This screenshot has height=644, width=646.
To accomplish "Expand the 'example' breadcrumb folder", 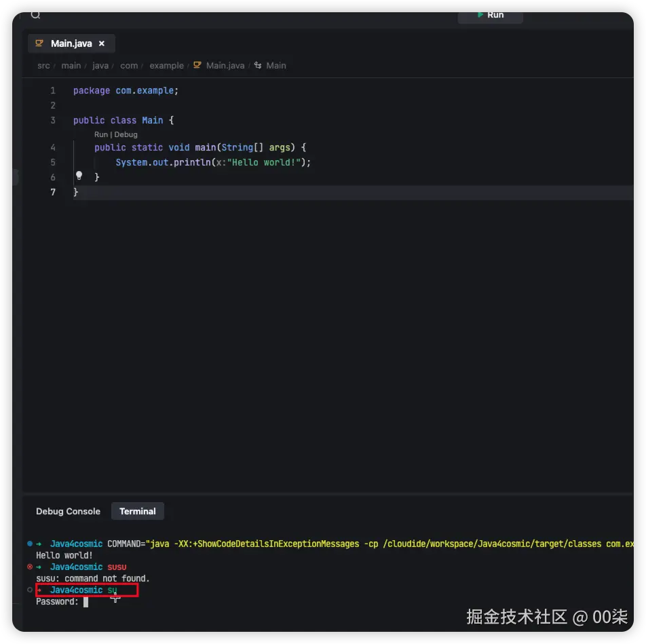I will [x=166, y=66].
